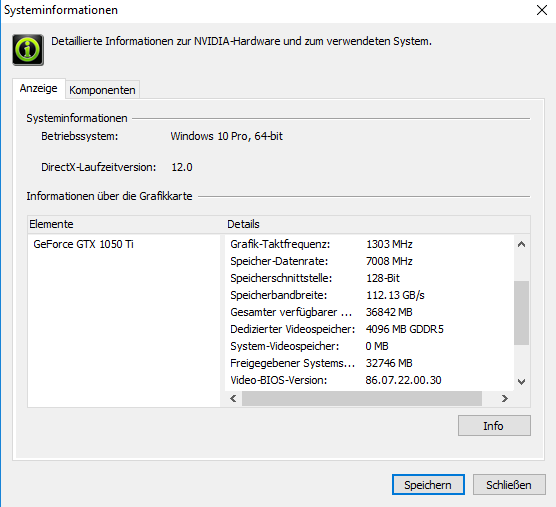Screen dimensions: 556x507
Task: Click the value 7008 MHz
Action: tap(389, 261)
